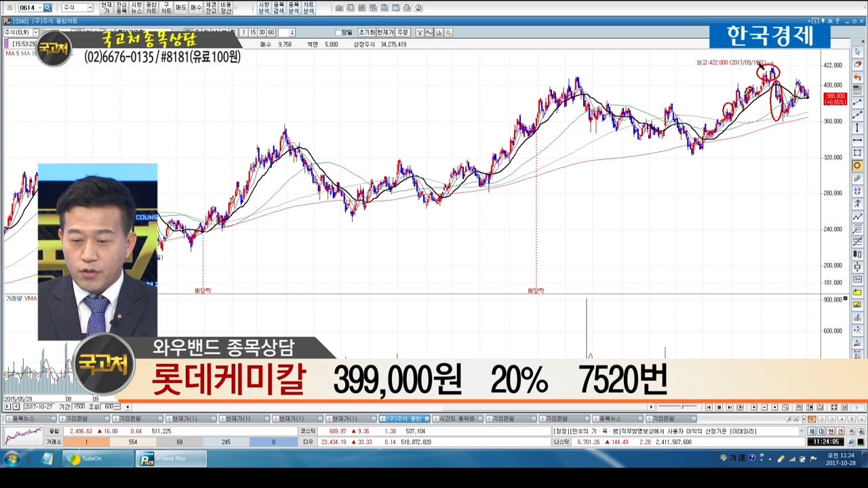Click the save diskette icon in the top toolbar
This screenshot has width=868, height=488.
384,7
